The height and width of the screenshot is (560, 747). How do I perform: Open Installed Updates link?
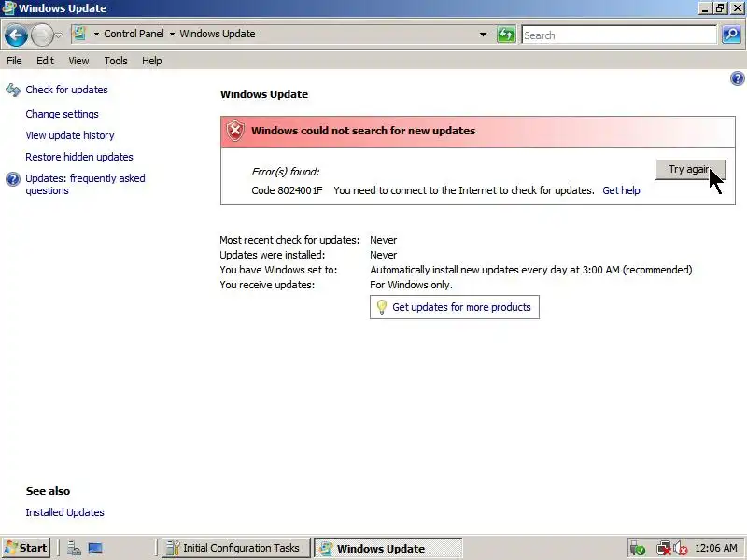(64, 512)
